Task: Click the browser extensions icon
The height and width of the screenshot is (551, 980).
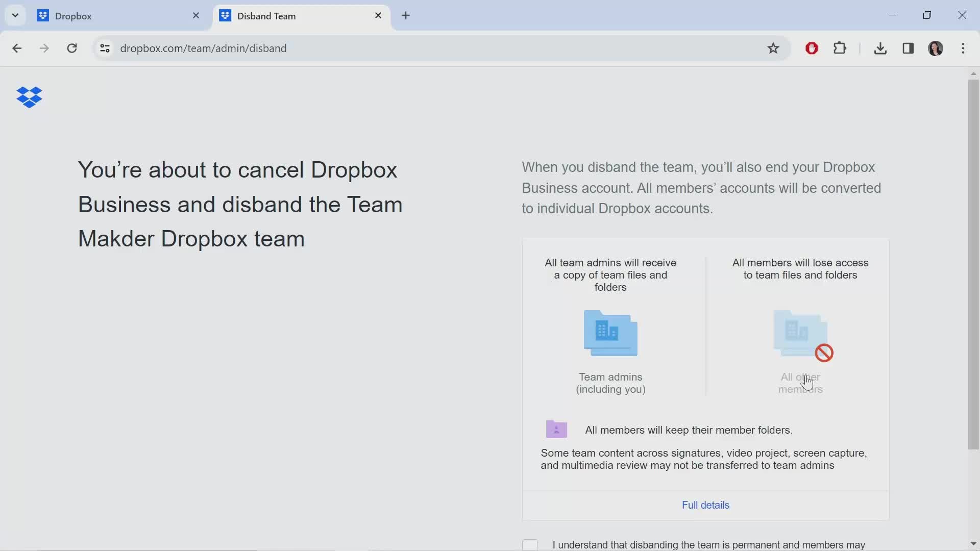Action: tap(840, 48)
